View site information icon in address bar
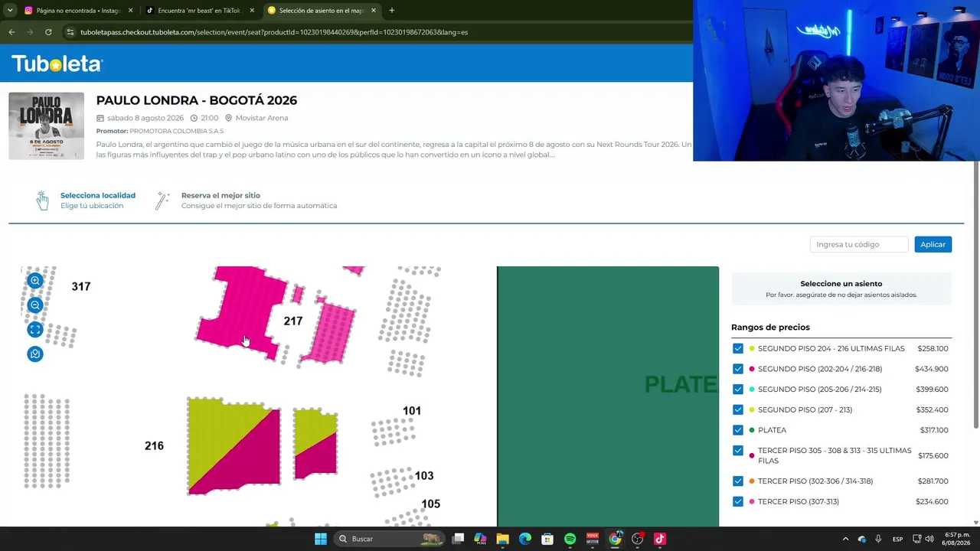Image resolution: width=980 pixels, height=551 pixels. tap(70, 32)
